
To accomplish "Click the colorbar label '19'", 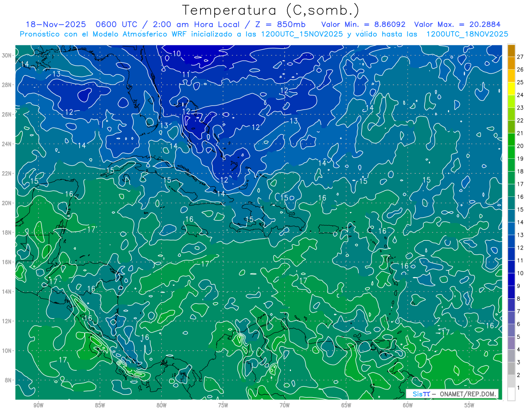I will [520, 159].
